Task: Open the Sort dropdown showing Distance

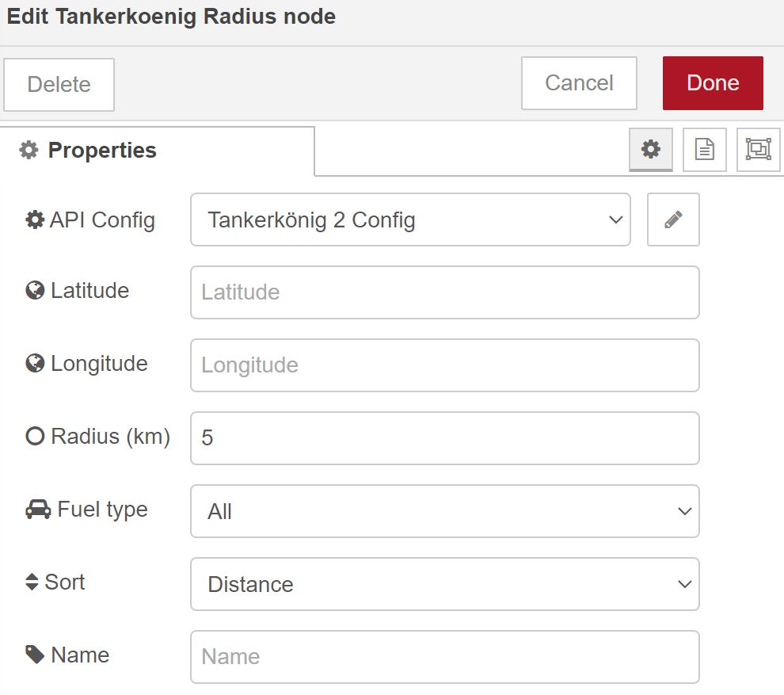Action: [x=445, y=584]
